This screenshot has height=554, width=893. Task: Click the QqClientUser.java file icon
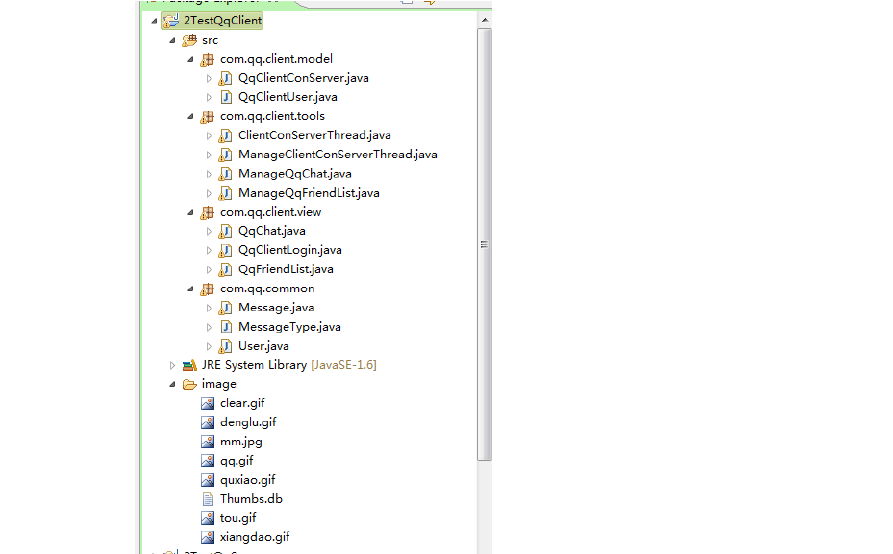[x=226, y=97]
